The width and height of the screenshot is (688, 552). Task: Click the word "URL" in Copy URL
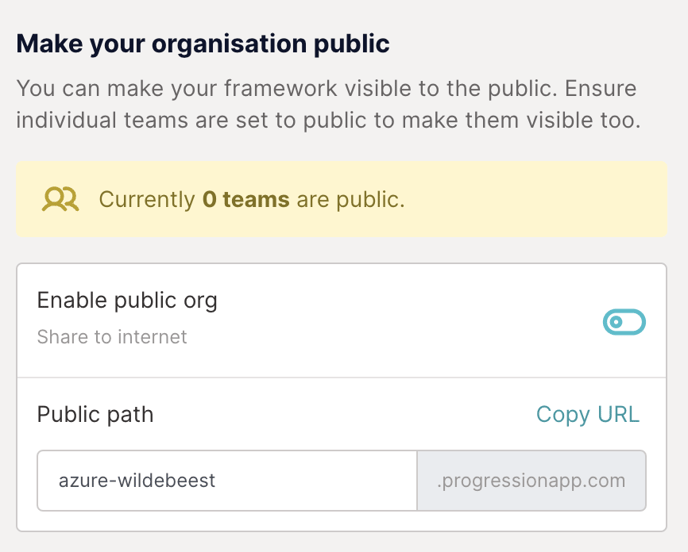[617, 414]
